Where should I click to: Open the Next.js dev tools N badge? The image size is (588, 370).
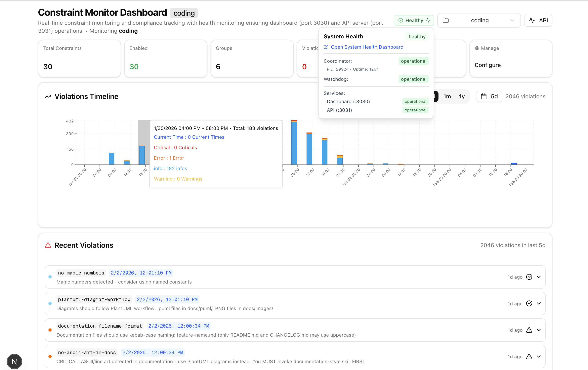(14, 361)
